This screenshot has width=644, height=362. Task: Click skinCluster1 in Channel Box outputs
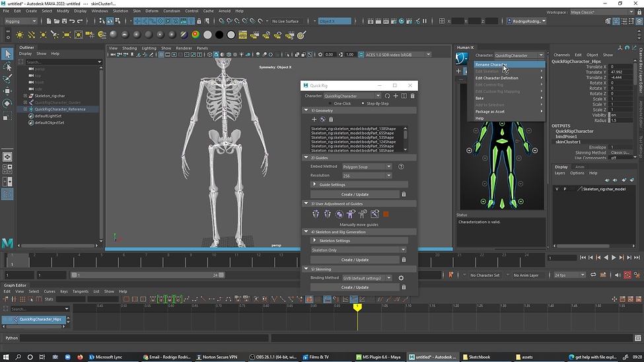tap(568, 142)
